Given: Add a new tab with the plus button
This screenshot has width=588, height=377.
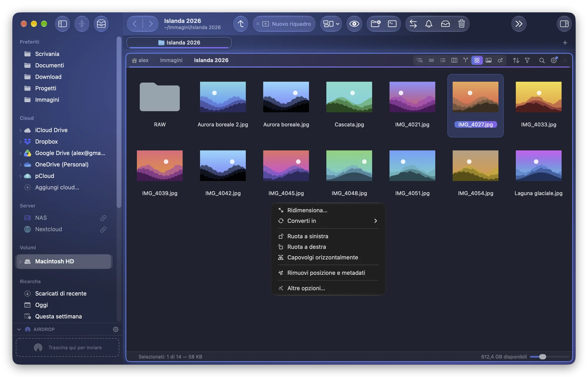Looking at the screenshot, I should 565,43.
